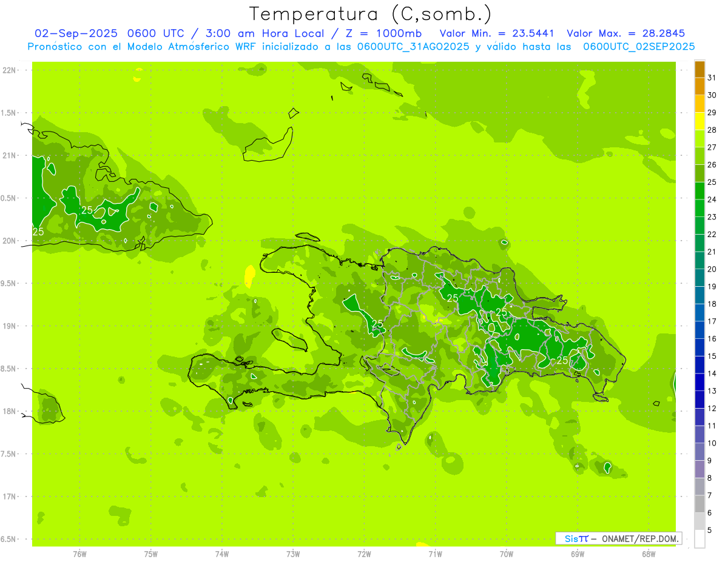Click the '0600UTC_31AGO2025' initialization time
This screenshot has width=728, height=562.
[413, 47]
